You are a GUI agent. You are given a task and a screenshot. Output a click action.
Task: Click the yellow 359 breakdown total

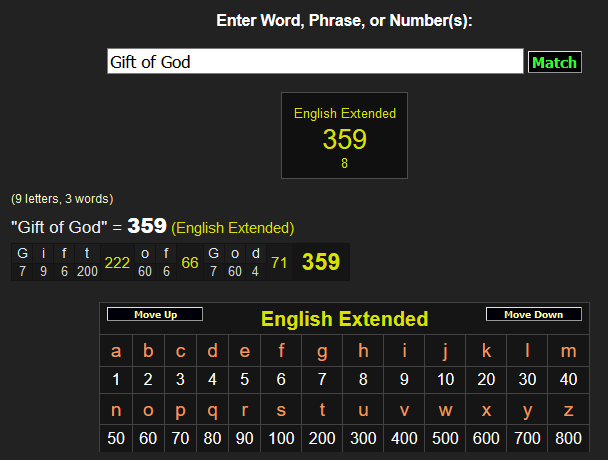(321, 262)
